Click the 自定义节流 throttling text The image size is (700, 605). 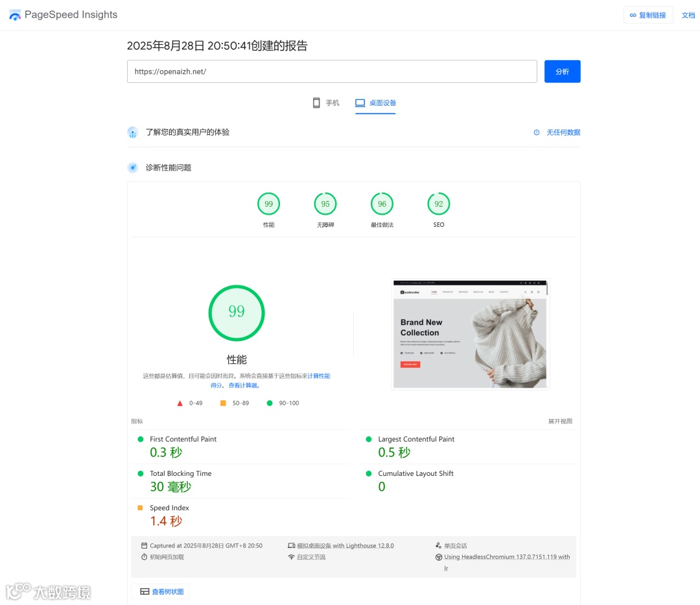(311, 557)
